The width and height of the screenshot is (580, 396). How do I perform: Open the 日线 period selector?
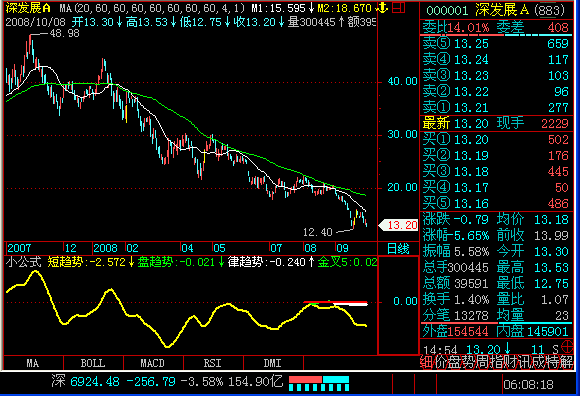click(x=398, y=248)
